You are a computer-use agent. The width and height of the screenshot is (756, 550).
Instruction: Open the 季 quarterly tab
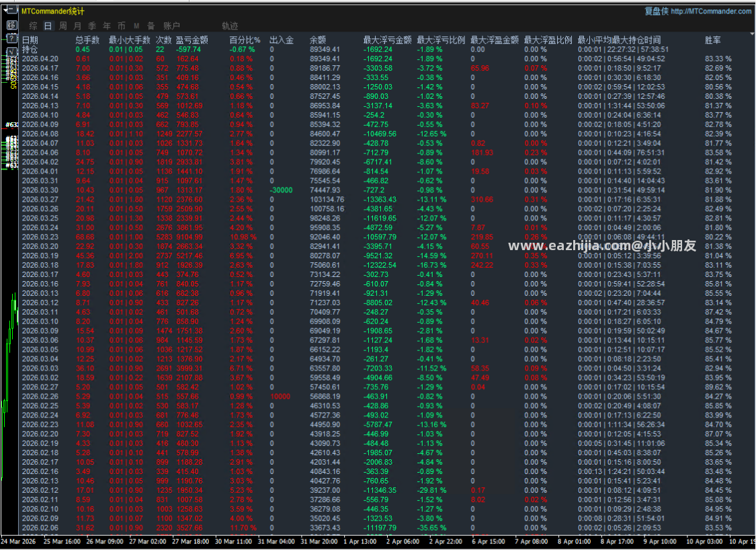pyautogui.click(x=92, y=26)
